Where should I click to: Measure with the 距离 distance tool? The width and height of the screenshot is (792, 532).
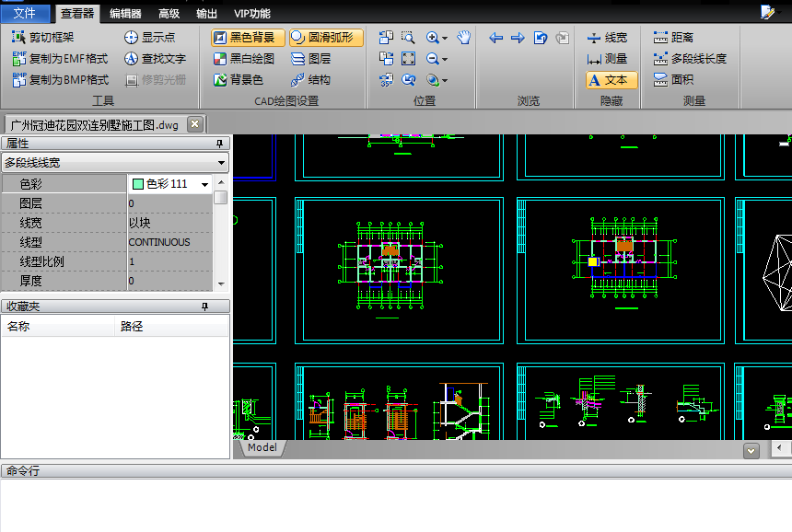coord(673,38)
